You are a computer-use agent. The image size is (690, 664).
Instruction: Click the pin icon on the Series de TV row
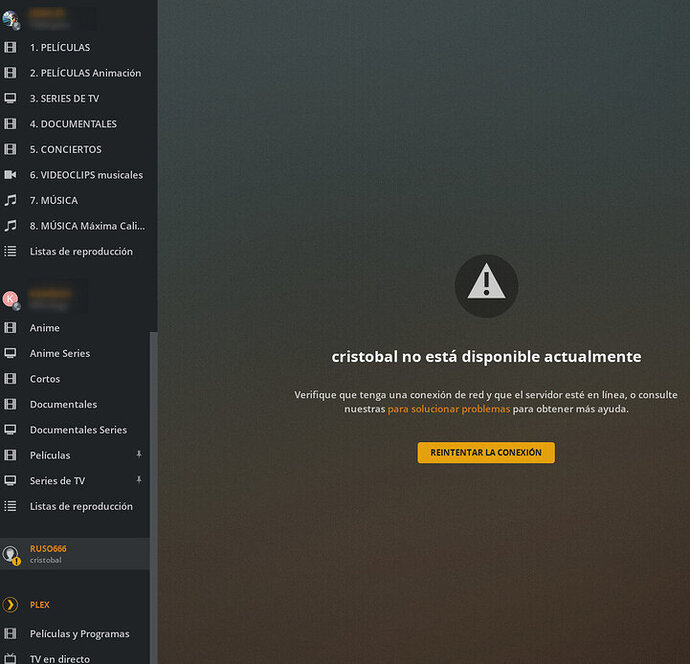point(139,480)
